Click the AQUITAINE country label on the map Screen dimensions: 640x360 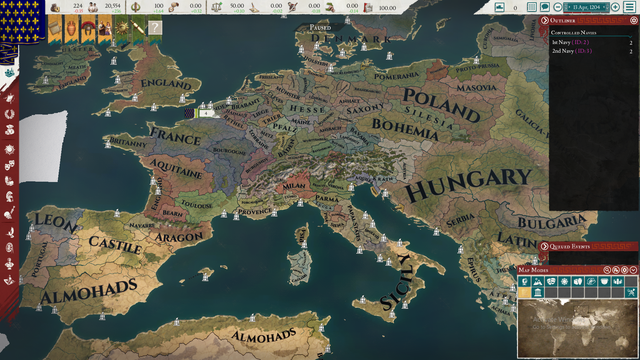coord(176,168)
